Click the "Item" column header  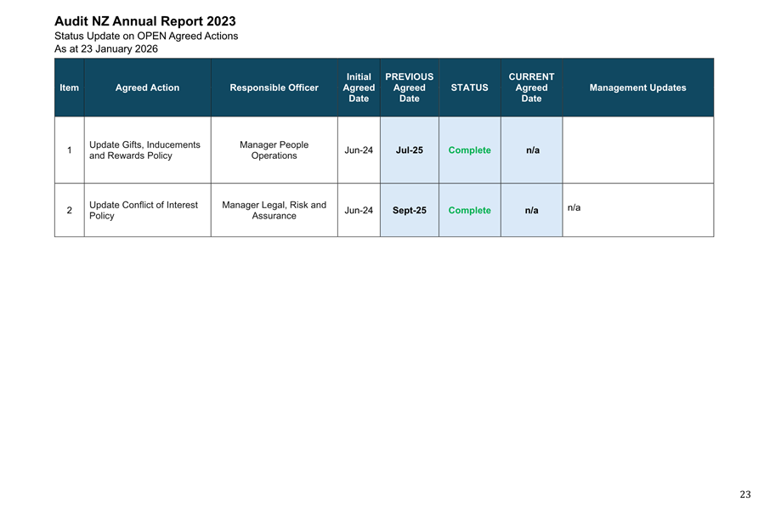click(x=69, y=88)
